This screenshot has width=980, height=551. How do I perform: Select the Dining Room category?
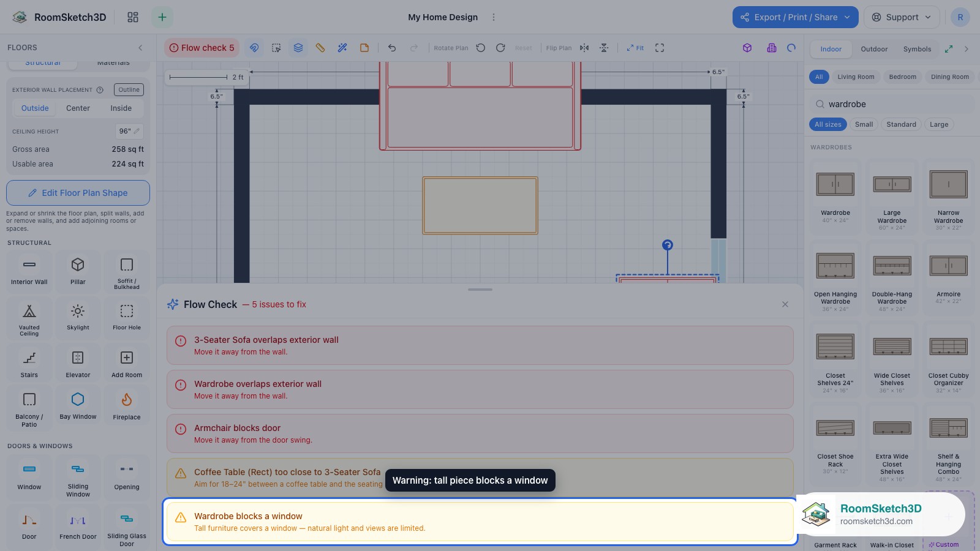click(950, 77)
